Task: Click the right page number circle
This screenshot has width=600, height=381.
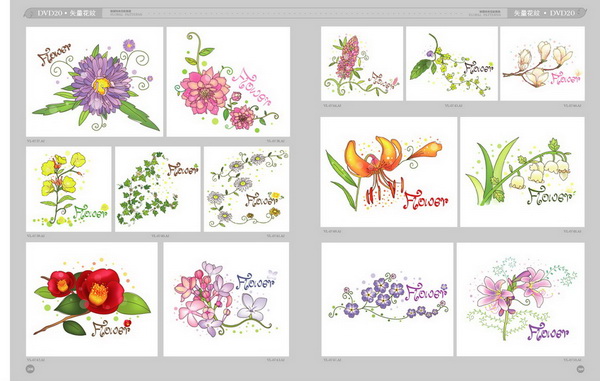Action: click(580, 369)
